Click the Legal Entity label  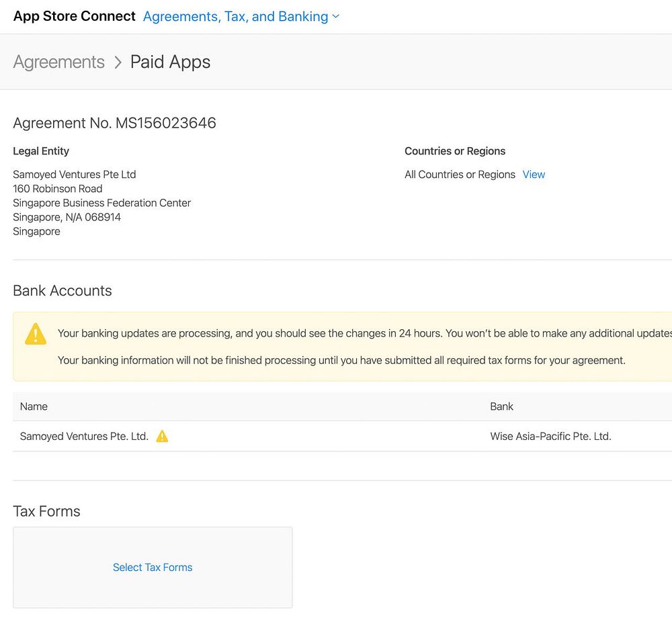coord(41,151)
